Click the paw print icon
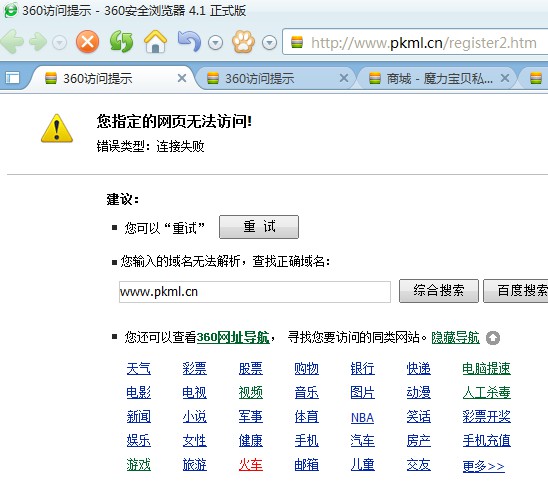The height and width of the screenshot is (493, 548). click(x=243, y=42)
